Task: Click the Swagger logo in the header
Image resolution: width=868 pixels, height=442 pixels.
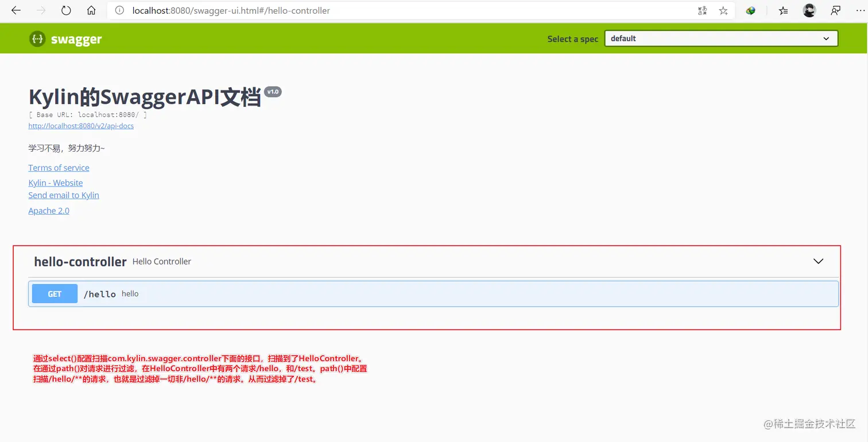Action: click(65, 39)
